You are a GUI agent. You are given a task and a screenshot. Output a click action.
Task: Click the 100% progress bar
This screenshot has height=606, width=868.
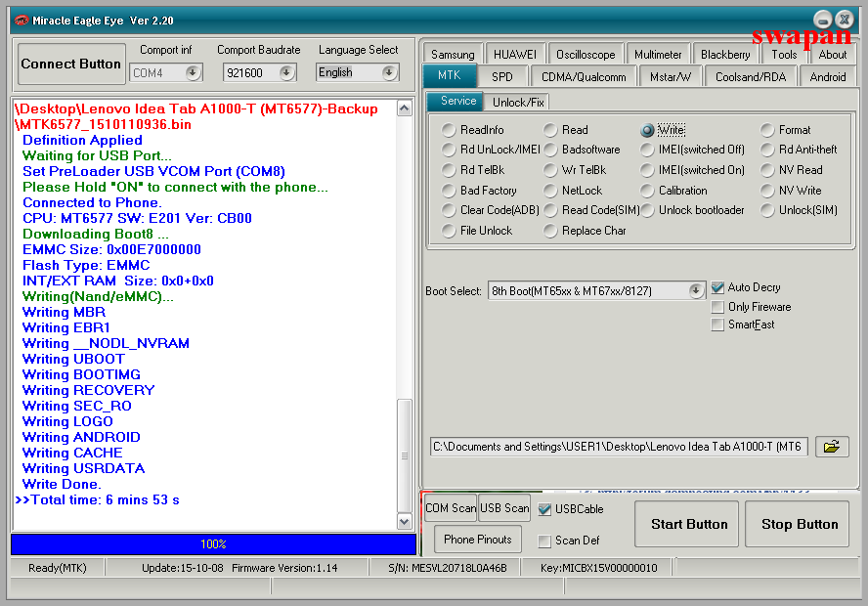point(214,544)
